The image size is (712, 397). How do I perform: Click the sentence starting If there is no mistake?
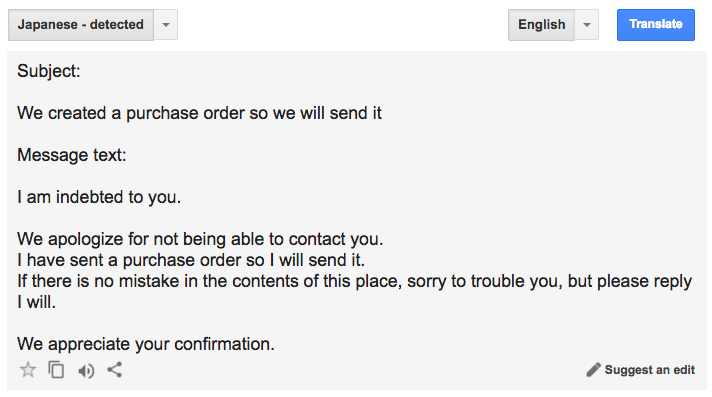(x=354, y=281)
